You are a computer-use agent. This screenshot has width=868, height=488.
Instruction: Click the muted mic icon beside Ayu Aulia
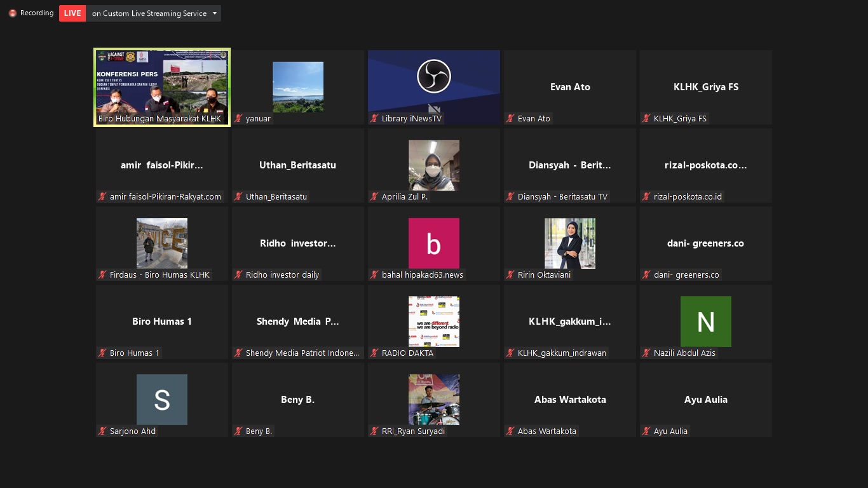pyautogui.click(x=646, y=431)
